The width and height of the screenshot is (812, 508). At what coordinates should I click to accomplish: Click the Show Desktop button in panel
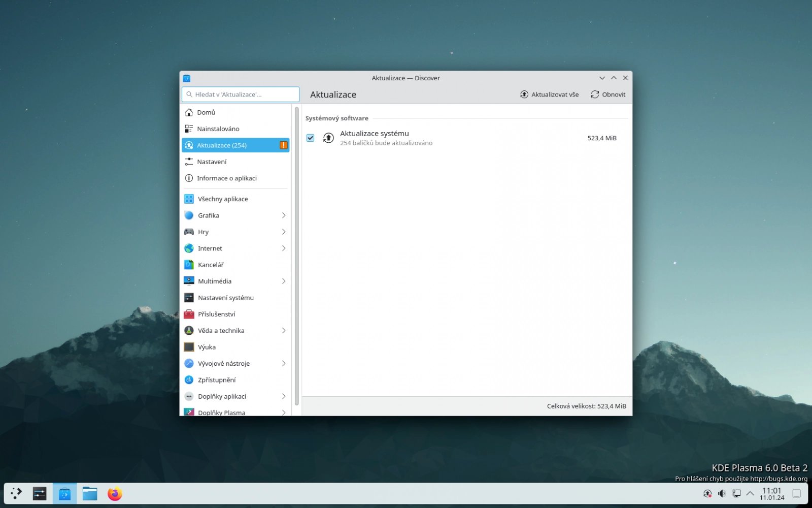point(797,493)
